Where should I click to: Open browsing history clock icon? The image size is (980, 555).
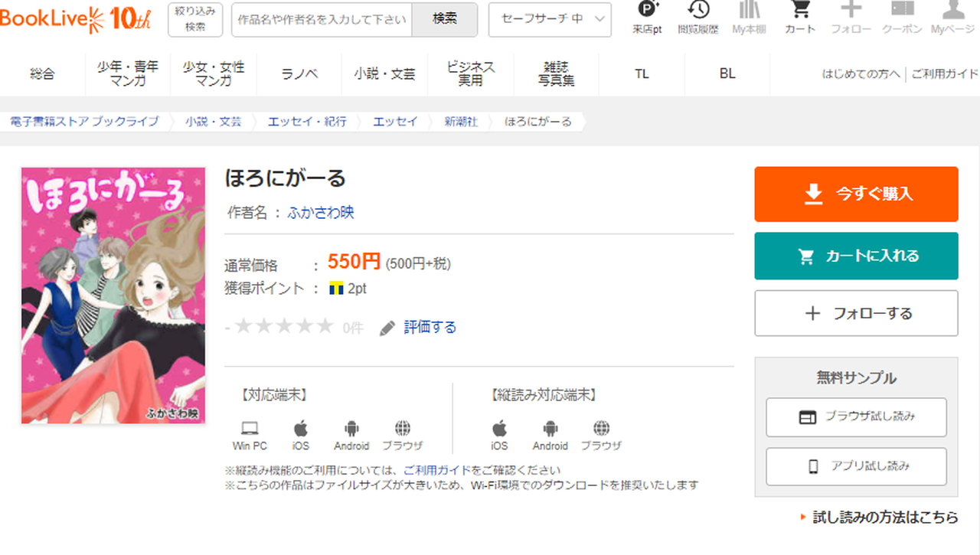697,11
